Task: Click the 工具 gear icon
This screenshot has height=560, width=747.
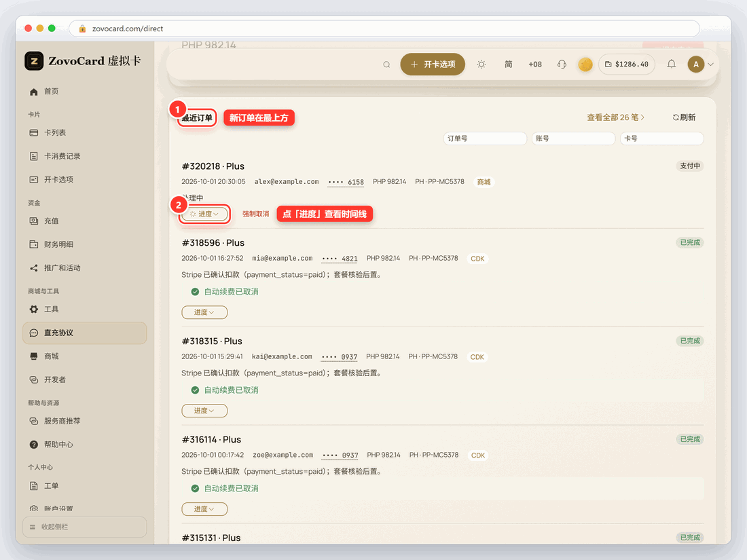Action: click(x=34, y=310)
